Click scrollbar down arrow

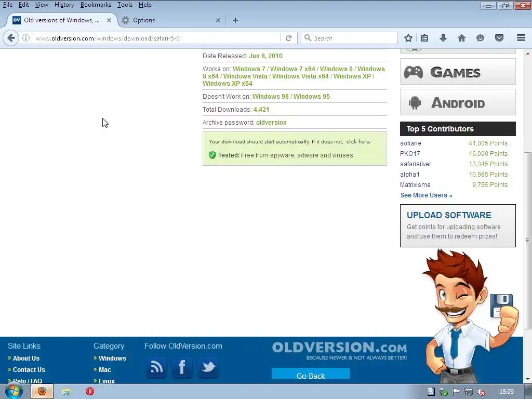tap(527, 379)
